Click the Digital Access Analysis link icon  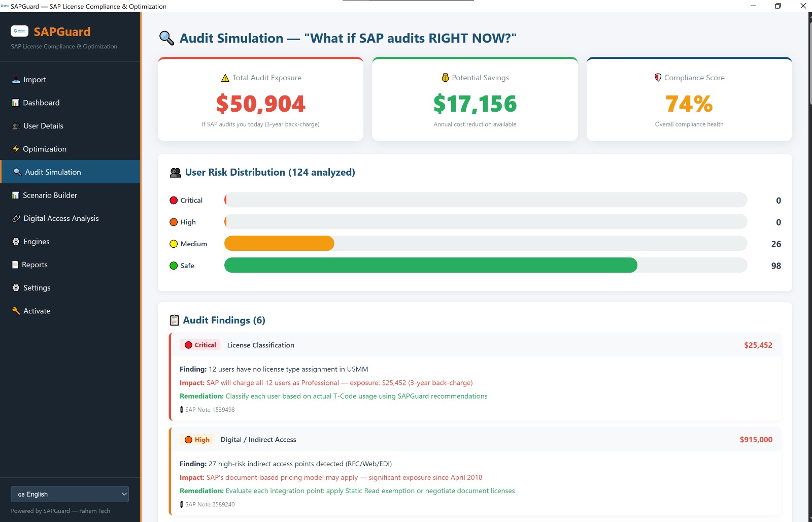click(x=16, y=218)
